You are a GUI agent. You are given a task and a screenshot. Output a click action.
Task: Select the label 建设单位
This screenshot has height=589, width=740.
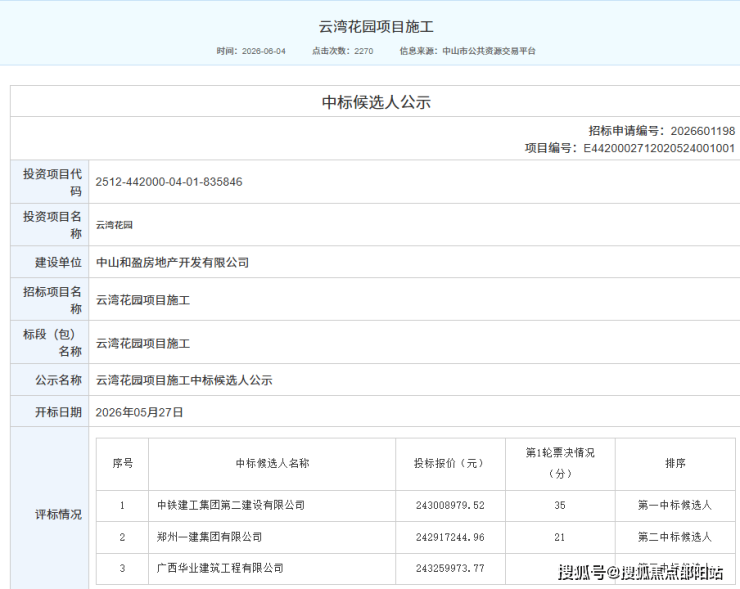pos(59,262)
